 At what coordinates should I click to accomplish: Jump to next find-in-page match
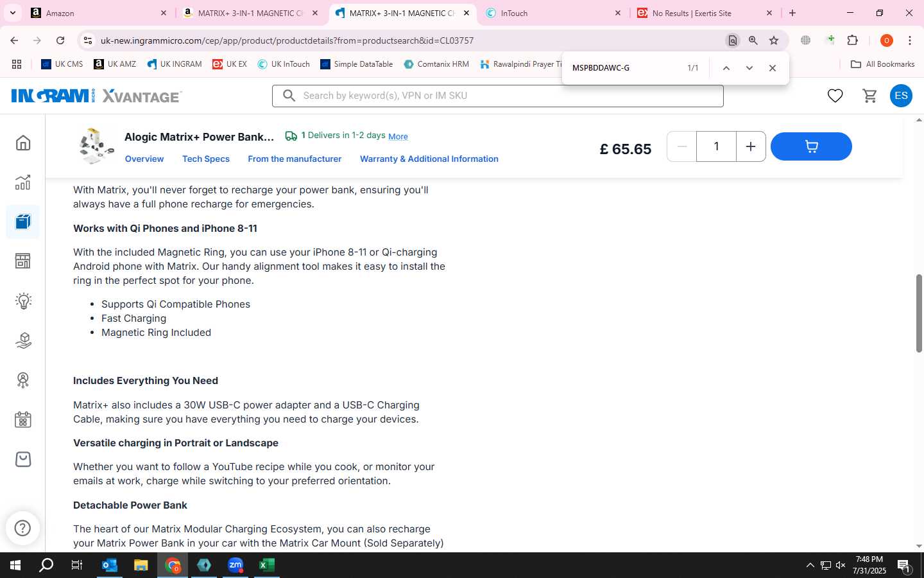coord(749,68)
